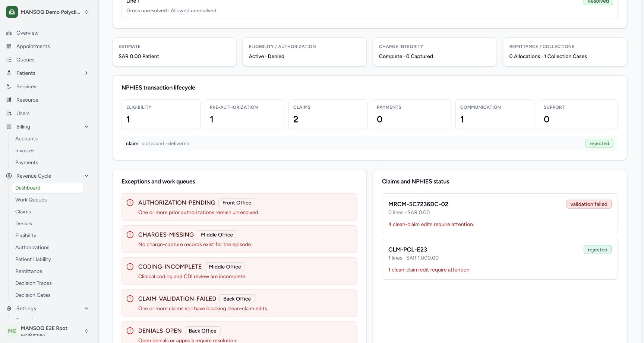Click the Services icon in sidebar

tap(9, 86)
